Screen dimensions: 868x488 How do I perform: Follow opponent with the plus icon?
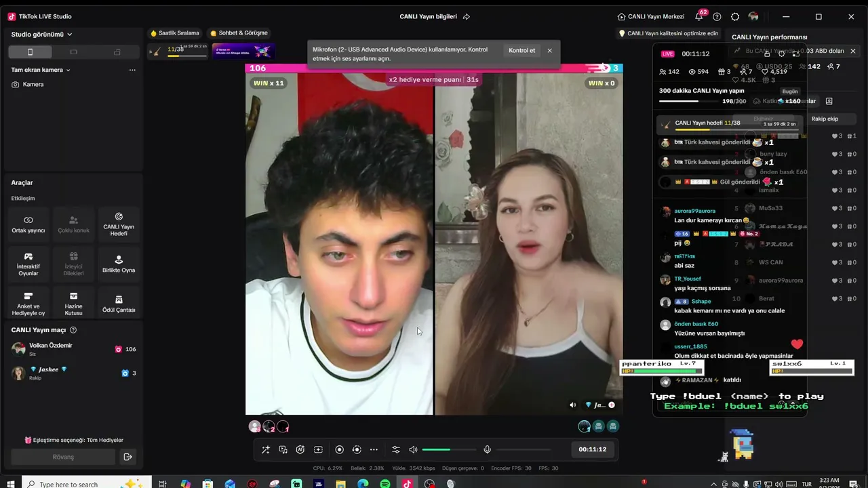(x=612, y=405)
